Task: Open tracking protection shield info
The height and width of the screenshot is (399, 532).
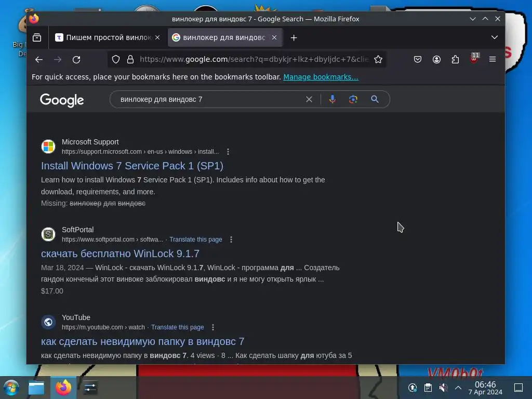Action: pyautogui.click(x=116, y=59)
